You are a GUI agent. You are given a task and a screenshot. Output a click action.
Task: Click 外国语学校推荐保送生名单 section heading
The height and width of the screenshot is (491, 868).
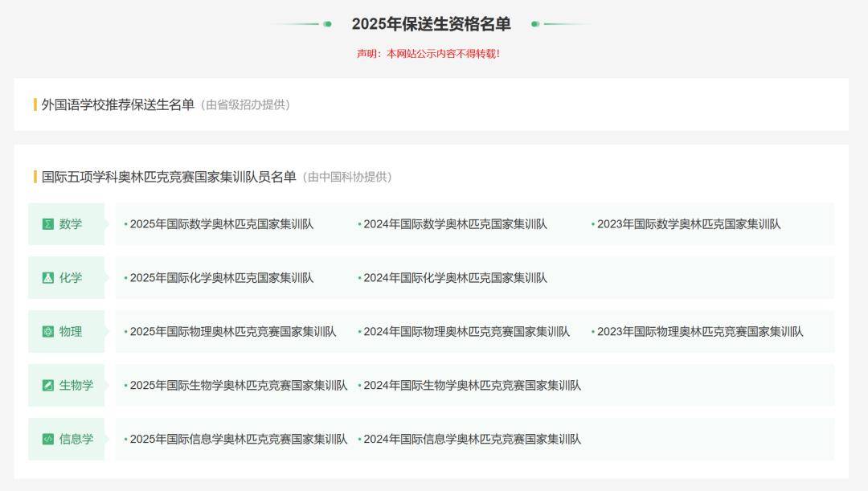click(118, 104)
